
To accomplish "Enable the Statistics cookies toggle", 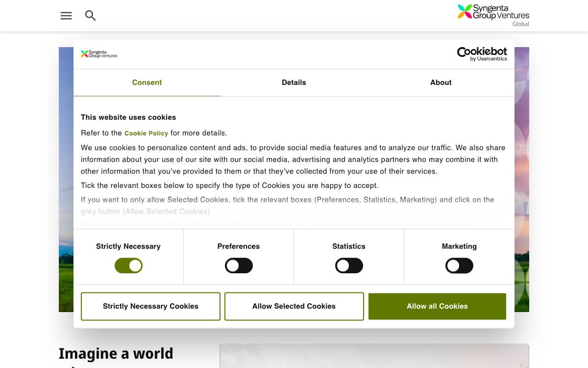I will [349, 266].
